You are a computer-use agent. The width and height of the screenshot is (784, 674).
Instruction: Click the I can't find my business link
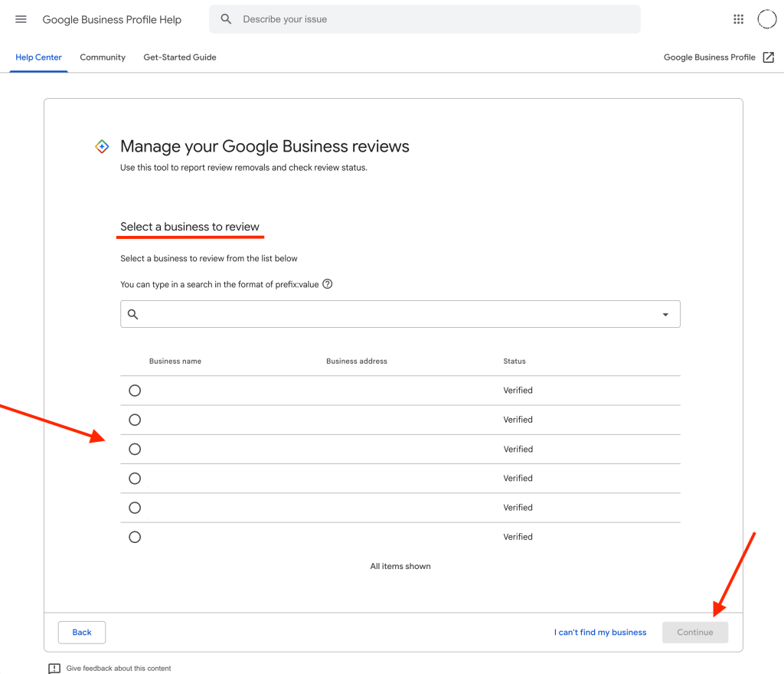tap(600, 633)
